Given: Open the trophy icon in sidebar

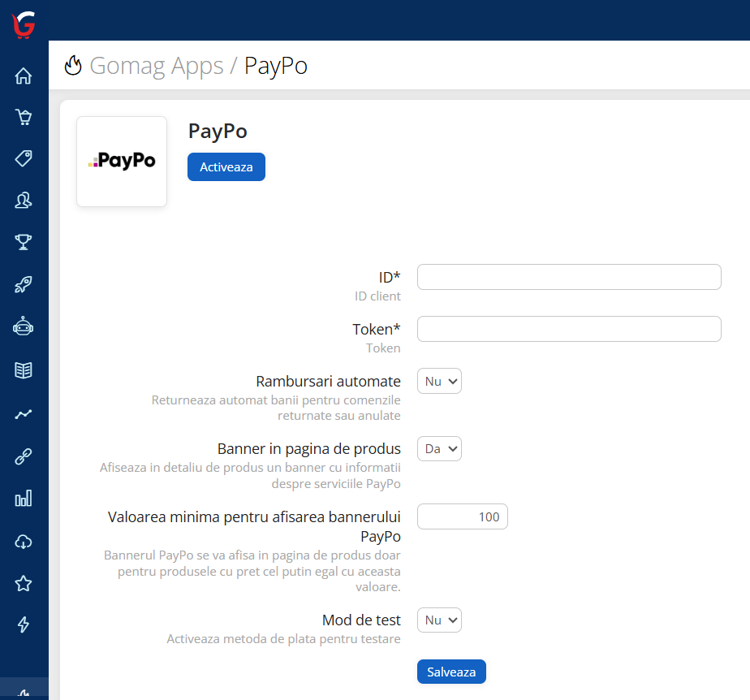Looking at the screenshot, I should pos(24,242).
